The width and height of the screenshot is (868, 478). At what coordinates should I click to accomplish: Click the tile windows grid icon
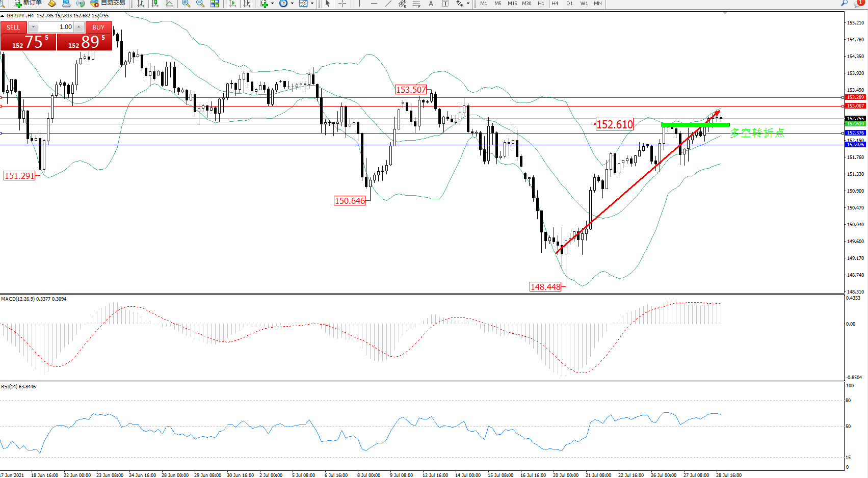pos(215,4)
